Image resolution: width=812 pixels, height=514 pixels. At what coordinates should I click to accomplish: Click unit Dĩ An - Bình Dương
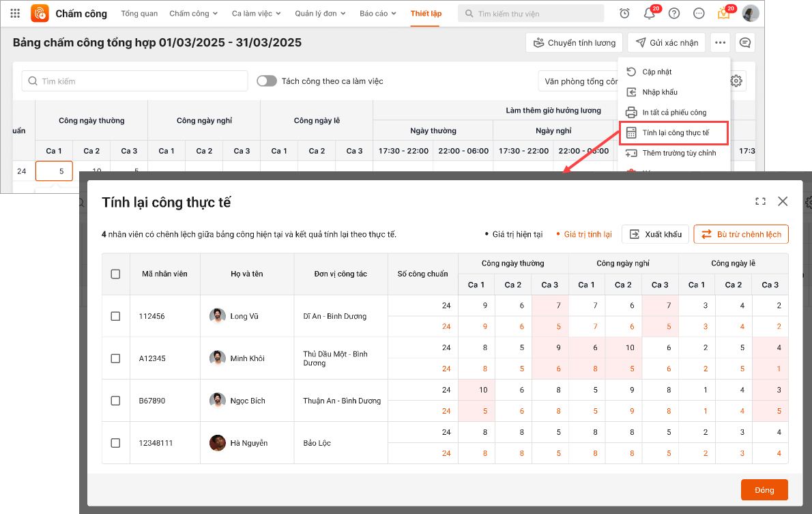click(334, 316)
